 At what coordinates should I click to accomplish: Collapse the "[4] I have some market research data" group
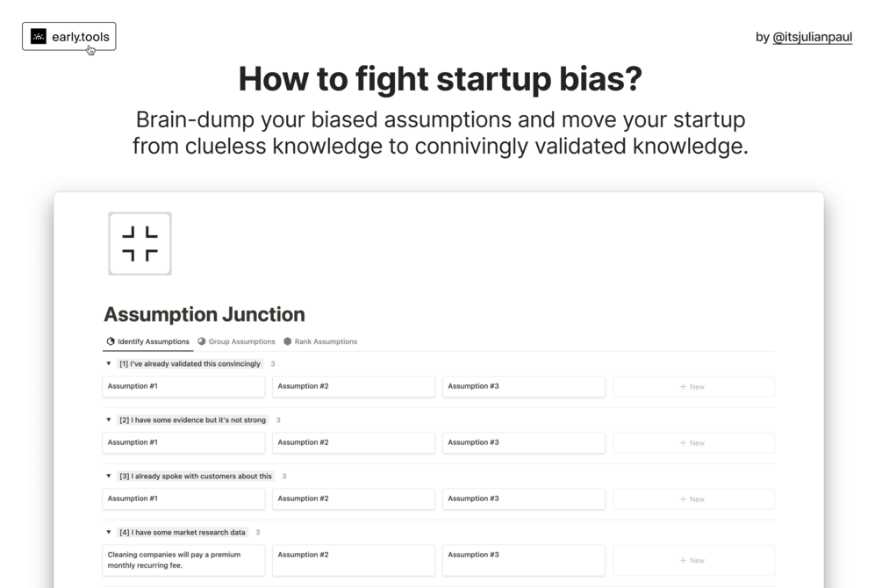[x=109, y=532]
